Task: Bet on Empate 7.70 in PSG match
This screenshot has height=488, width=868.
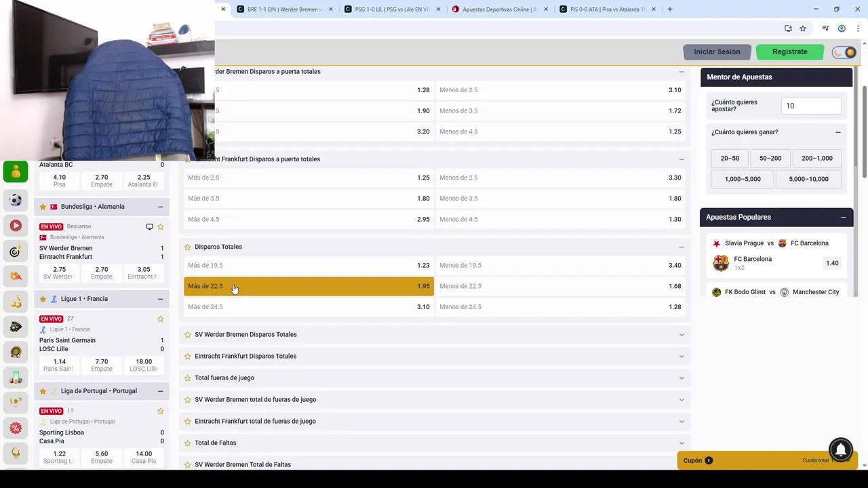Action: (102, 365)
